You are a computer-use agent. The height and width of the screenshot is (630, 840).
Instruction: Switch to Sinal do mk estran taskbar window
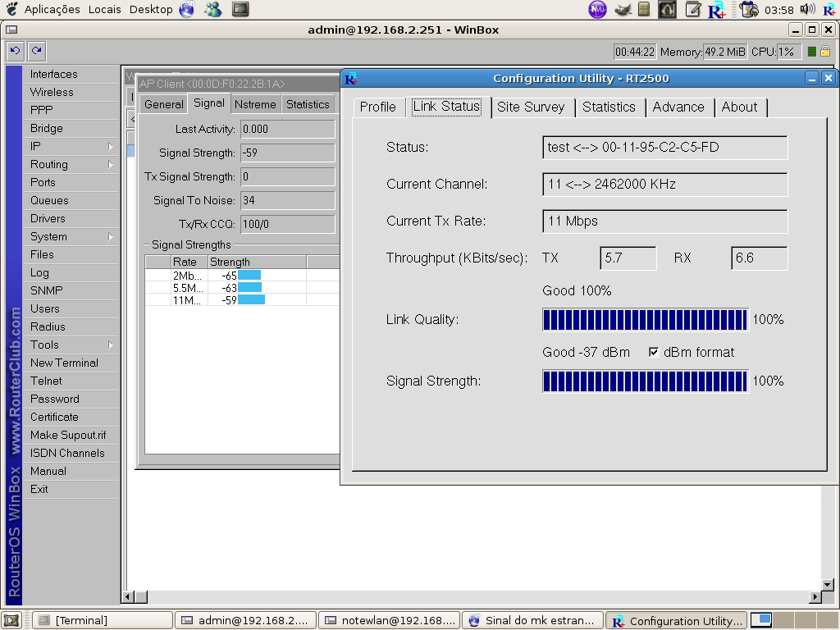[533, 620]
